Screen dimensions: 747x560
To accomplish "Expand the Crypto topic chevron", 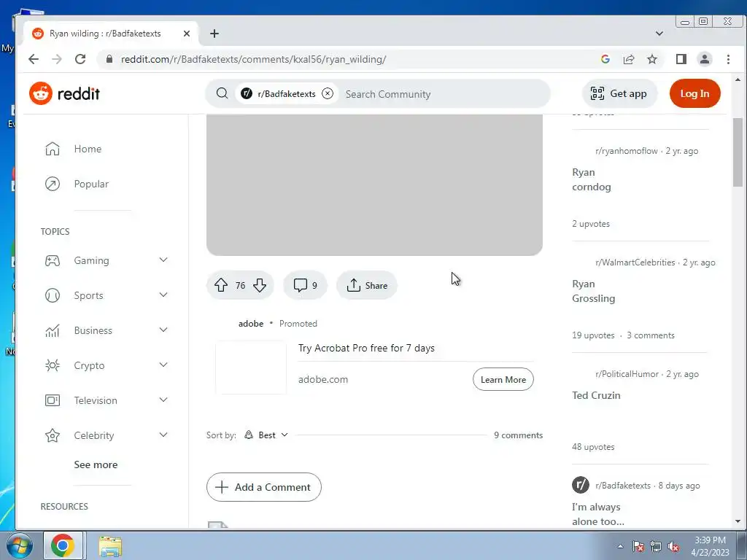I will pos(163,365).
